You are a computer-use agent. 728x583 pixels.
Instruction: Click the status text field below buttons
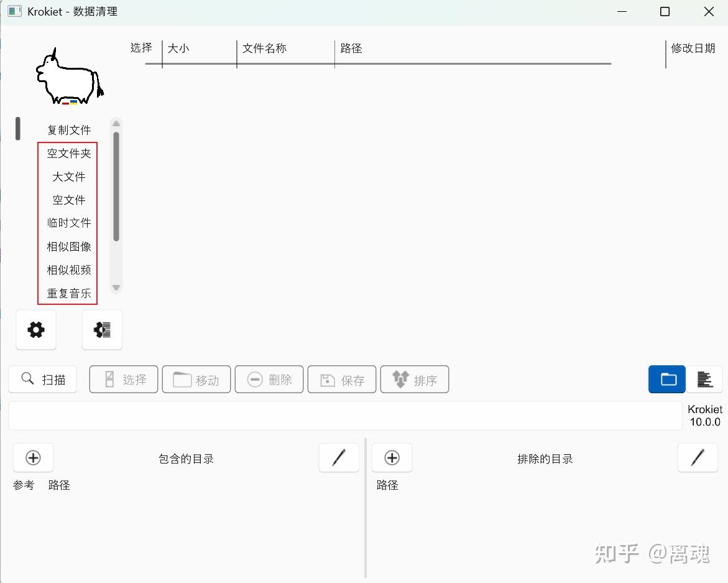coord(346,416)
